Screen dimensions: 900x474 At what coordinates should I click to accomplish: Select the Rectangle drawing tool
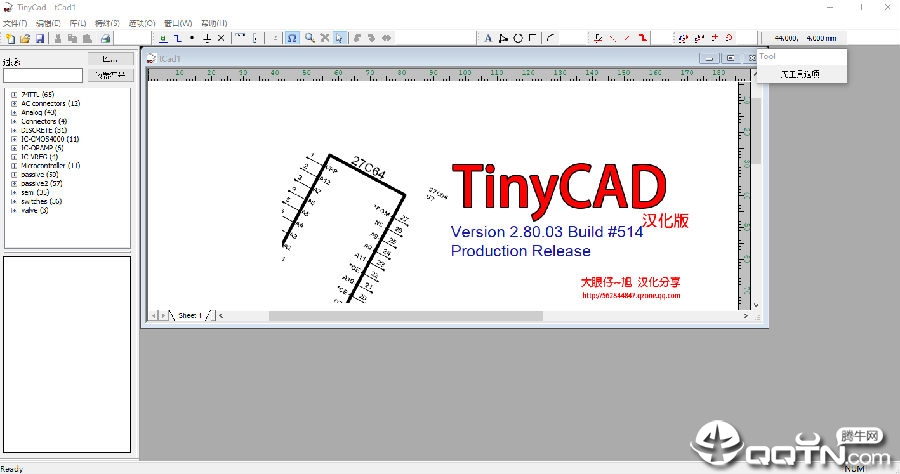click(x=533, y=38)
